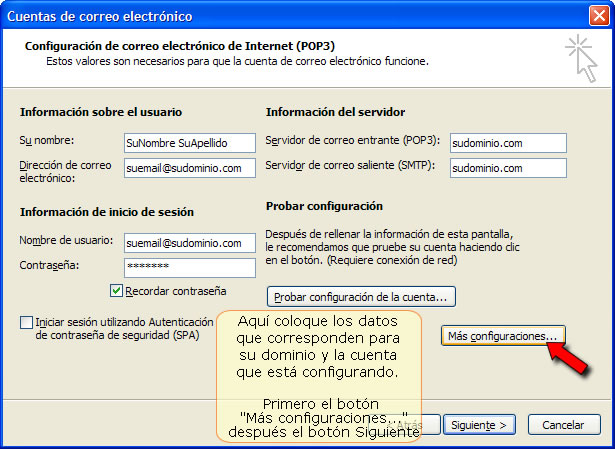Open Probar configuración de la cuenta

tap(361, 297)
